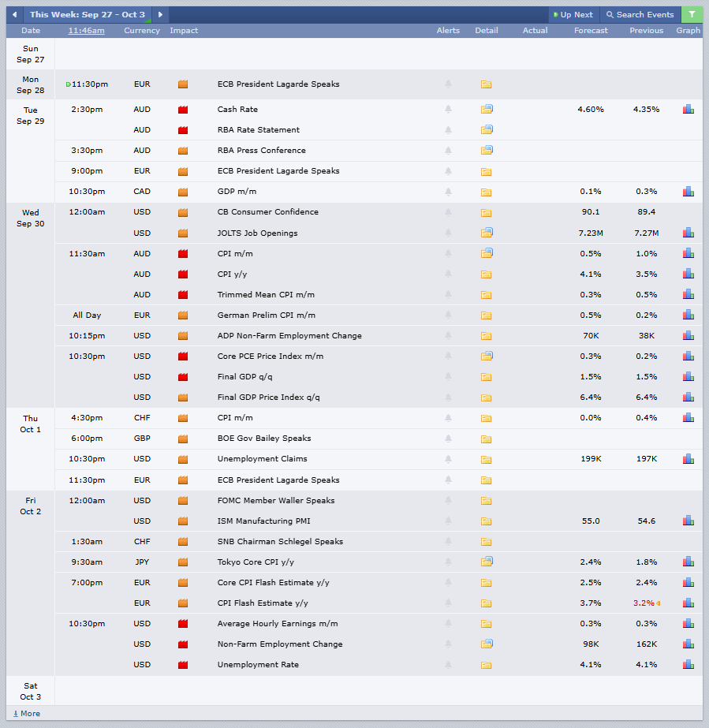
Task: Open graph icon for ISM Manufacturing PMI
Action: pos(688,521)
